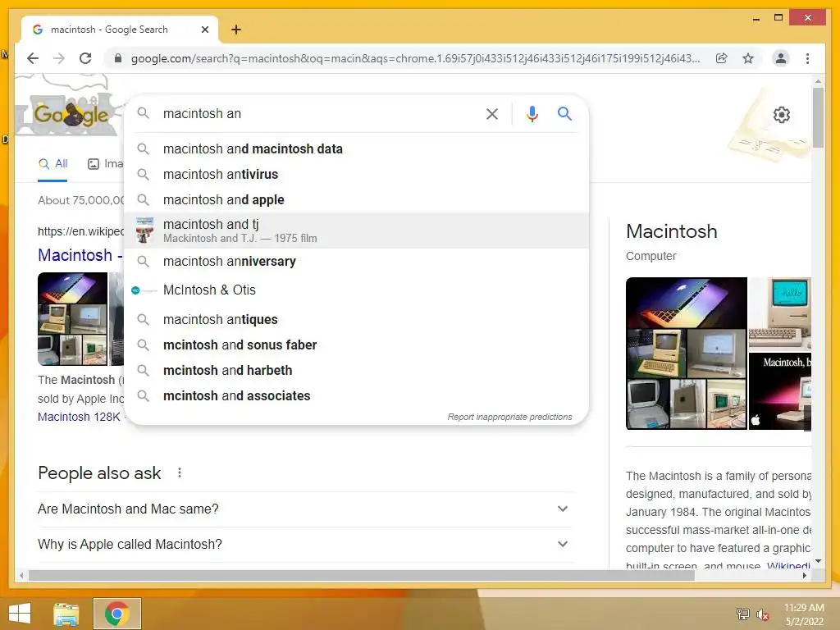The image size is (840, 630).
Task: Open the Chrome three-dot menu
Action: (x=807, y=58)
